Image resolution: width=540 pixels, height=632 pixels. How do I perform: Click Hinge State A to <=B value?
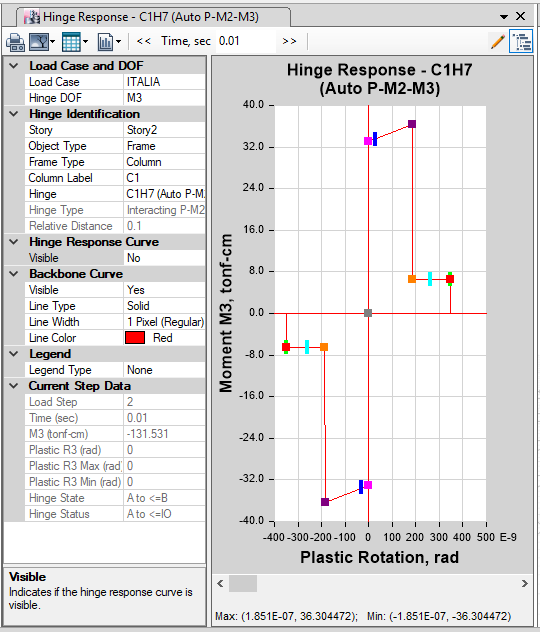pyautogui.click(x=164, y=498)
